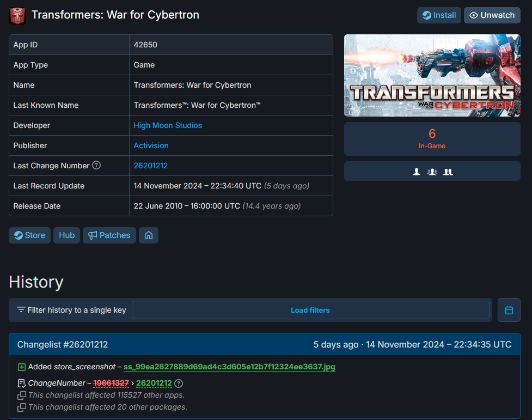Click the Autobot app icon beside title
Viewport: 532px width, 420px height.
(x=17, y=16)
